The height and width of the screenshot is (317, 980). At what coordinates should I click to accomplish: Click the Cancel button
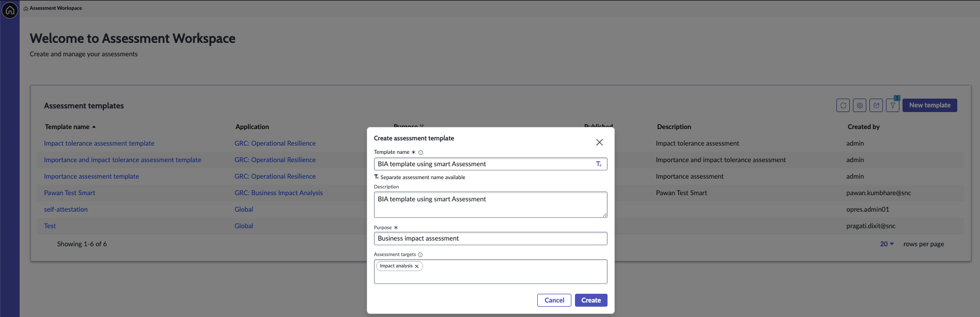[554, 300]
